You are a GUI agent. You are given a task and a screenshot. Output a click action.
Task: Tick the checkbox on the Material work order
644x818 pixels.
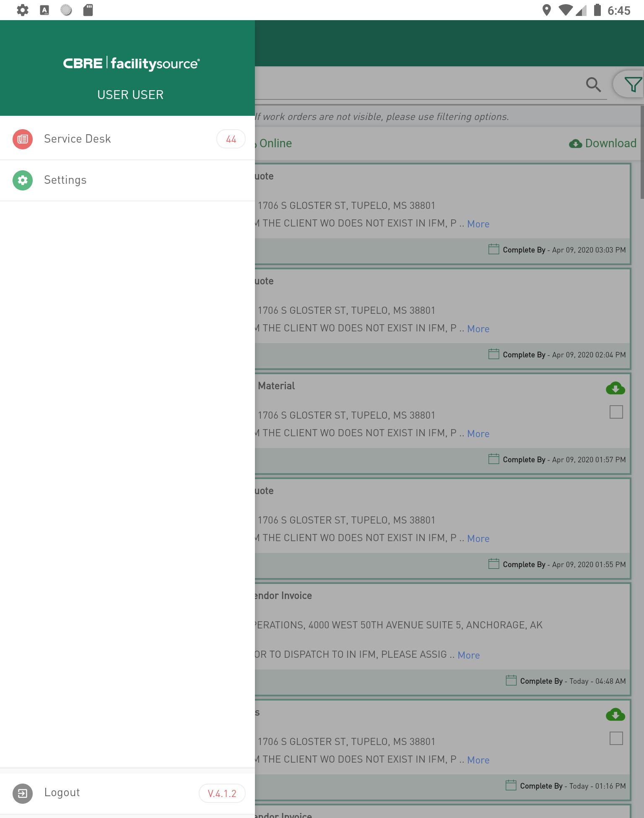616,412
